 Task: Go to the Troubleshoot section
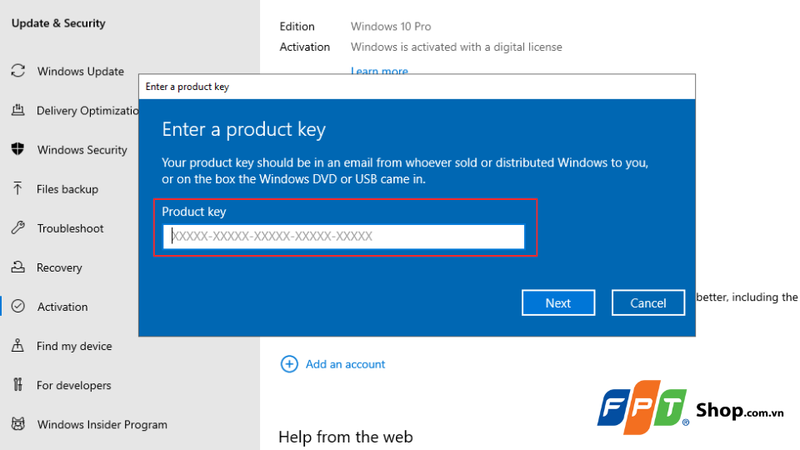point(70,228)
